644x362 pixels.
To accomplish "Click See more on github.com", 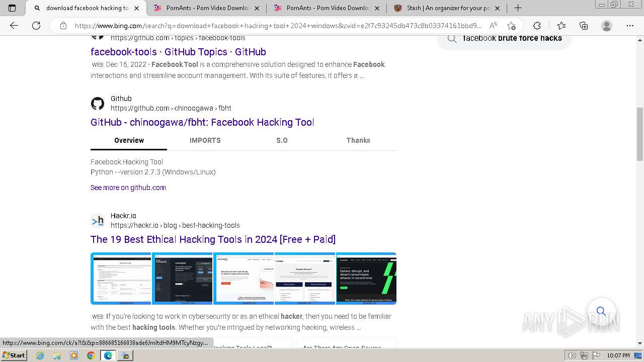I will [x=128, y=188].
